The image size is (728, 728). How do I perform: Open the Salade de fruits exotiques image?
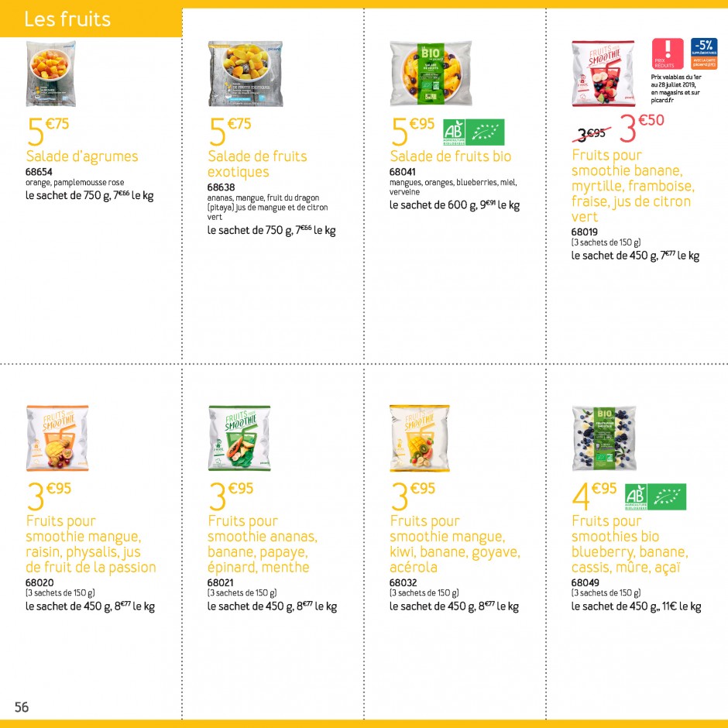pos(246,74)
